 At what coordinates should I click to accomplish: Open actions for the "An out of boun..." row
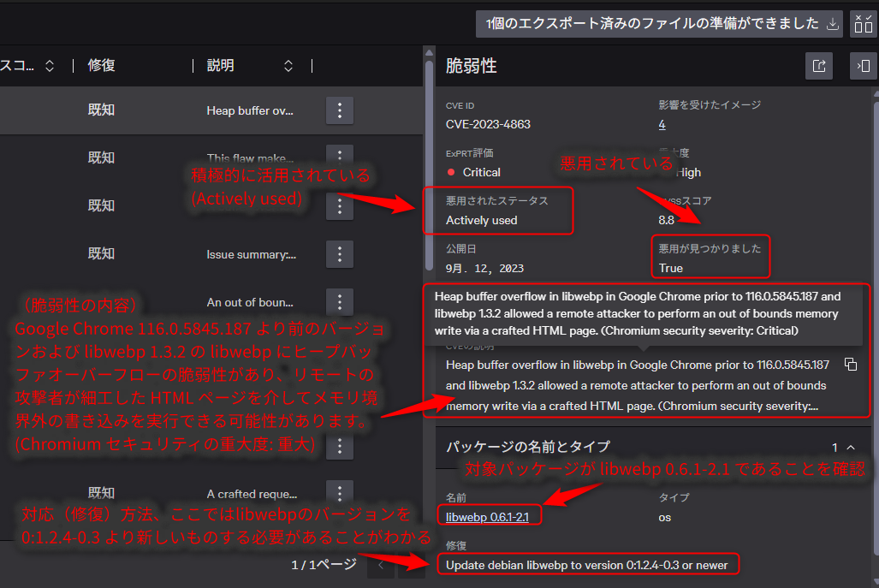(339, 302)
